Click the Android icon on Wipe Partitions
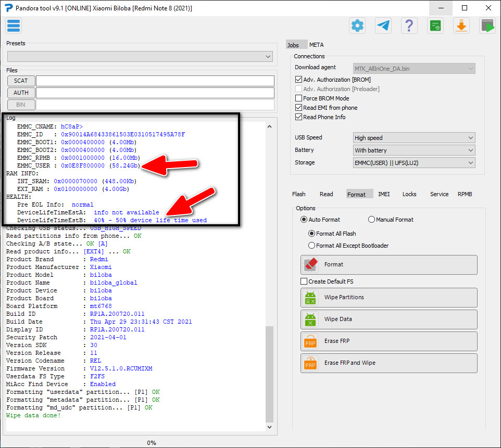Screen dimensions: 501x448 point(310,298)
